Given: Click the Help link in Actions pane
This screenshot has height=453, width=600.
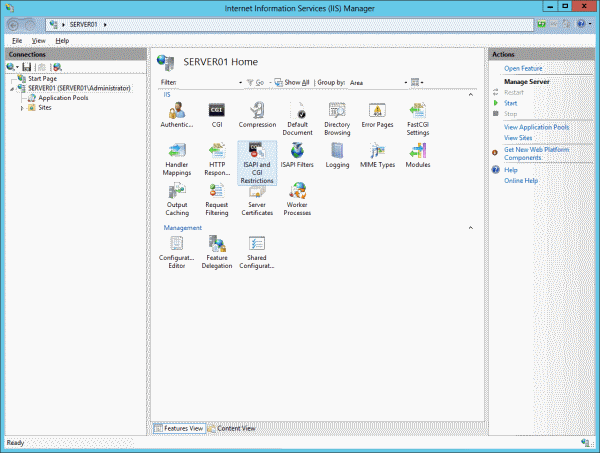Looking at the screenshot, I should 510,170.
